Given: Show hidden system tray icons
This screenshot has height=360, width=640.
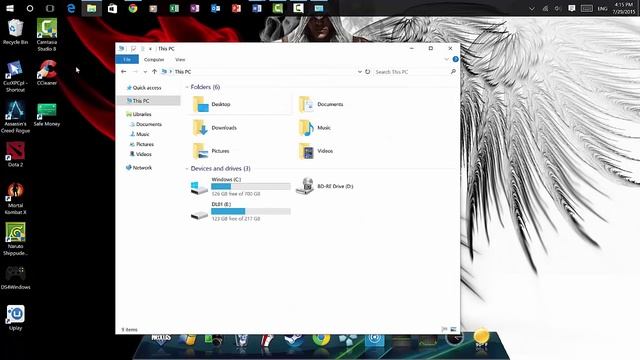Looking at the screenshot, I should pos(531,8).
